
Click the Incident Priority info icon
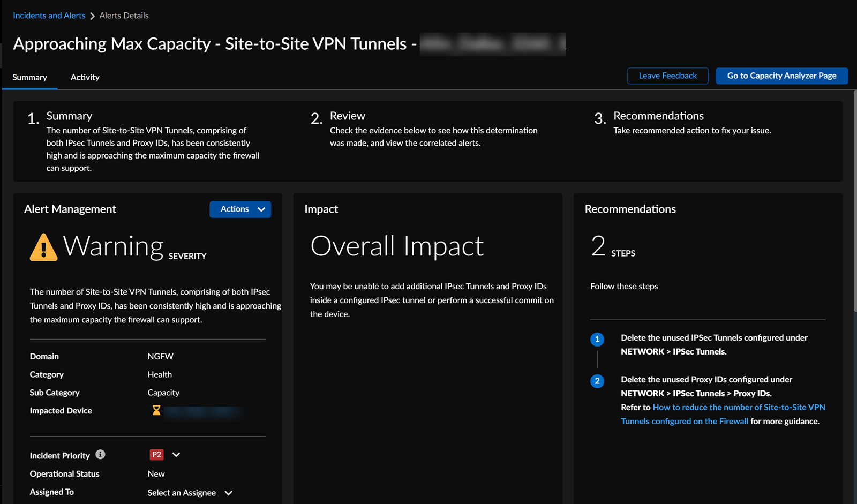tap(100, 455)
